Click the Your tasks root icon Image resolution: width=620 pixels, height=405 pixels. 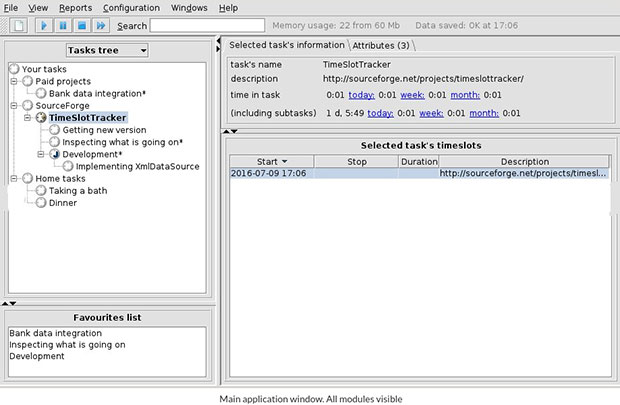coord(14,69)
